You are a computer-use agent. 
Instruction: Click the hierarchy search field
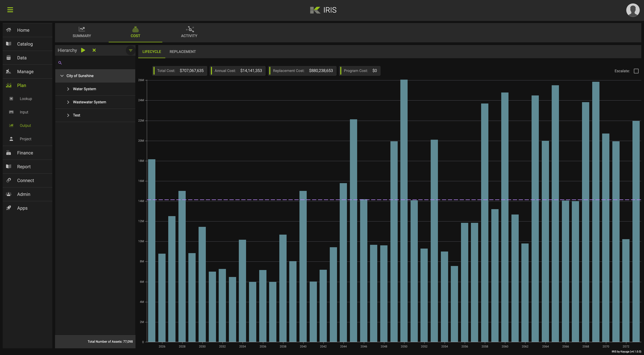(98, 63)
